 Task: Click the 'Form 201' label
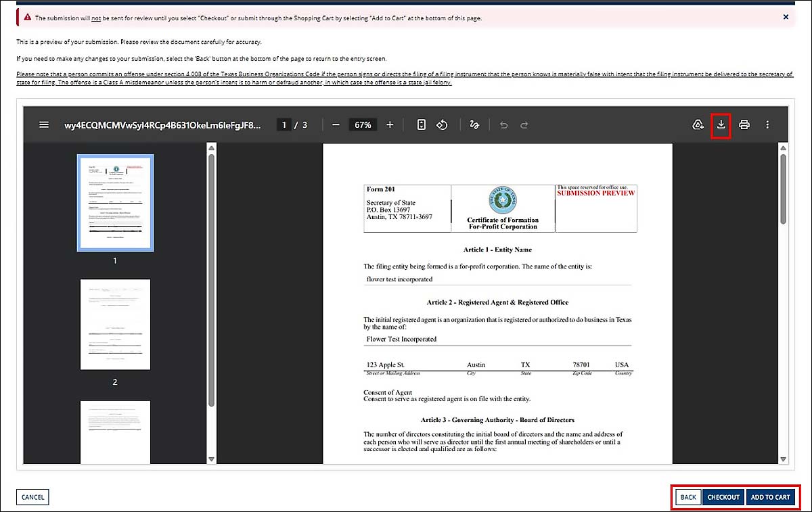pos(380,189)
